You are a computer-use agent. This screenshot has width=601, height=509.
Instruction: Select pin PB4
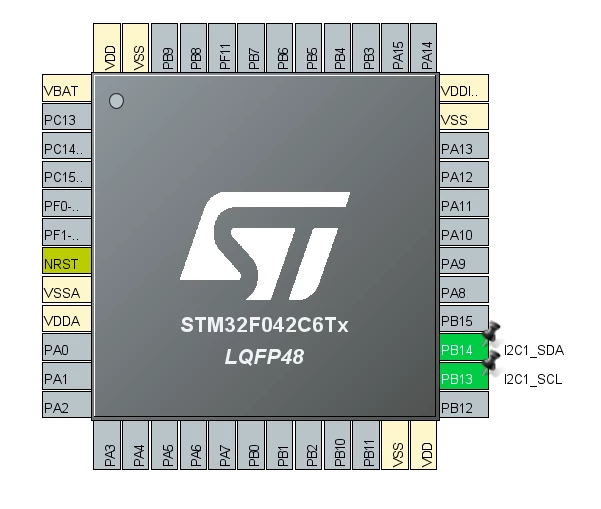[337, 48]
